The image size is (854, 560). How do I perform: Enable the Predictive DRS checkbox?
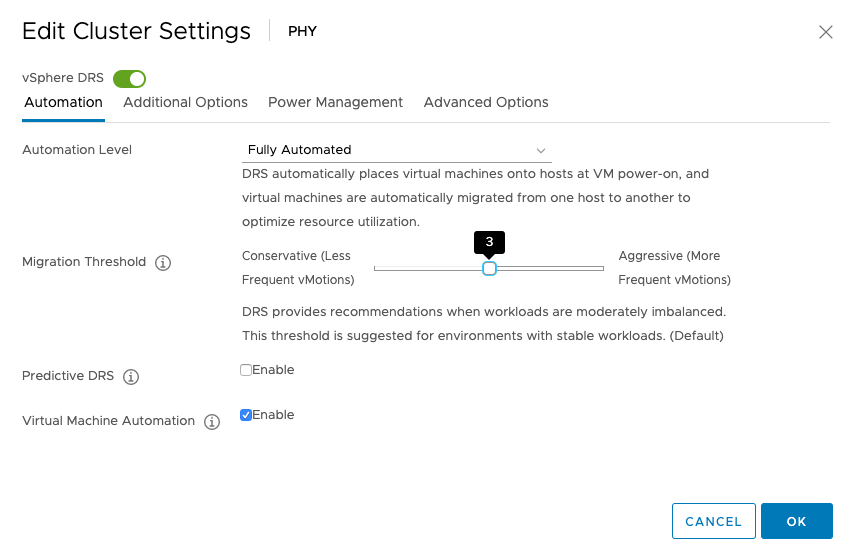pyautogui.click(x=246, y=370)
